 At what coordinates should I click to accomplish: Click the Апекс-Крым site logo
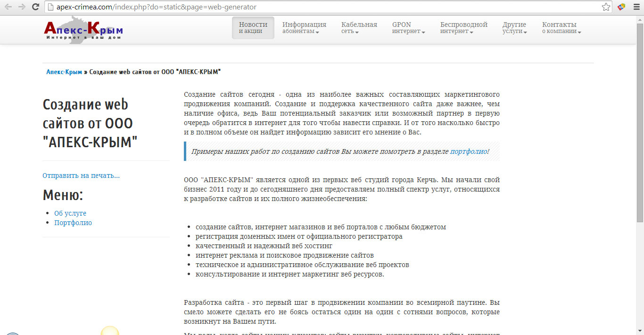pyautogui.click(x=83, y=30)
